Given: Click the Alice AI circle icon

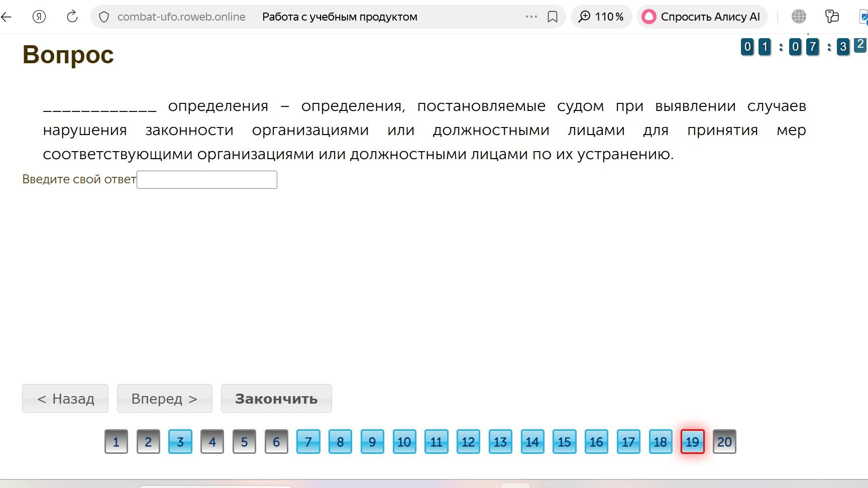Looking at the screenshot, I should click(649, 17).
